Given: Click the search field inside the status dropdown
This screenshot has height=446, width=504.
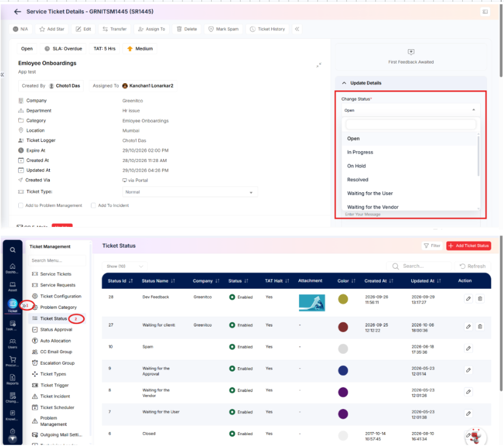Looking at the screenshot, I should pos(411,124).
